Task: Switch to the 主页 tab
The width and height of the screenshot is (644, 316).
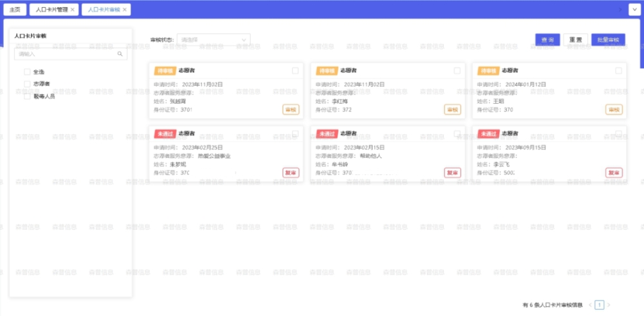Action: 15,10
